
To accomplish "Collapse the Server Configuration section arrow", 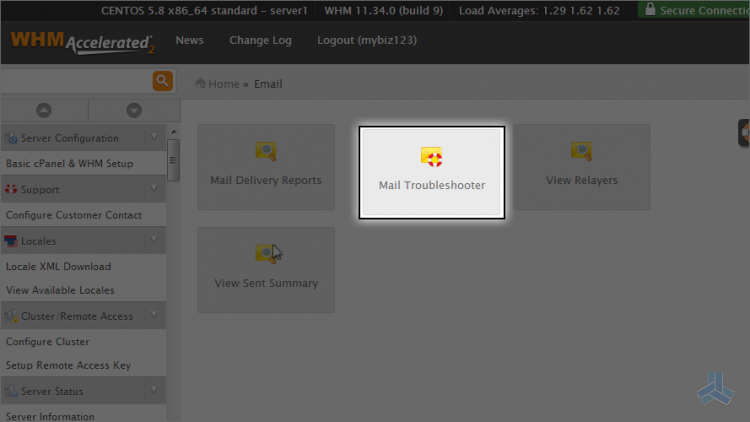I will tap(154, 137).
